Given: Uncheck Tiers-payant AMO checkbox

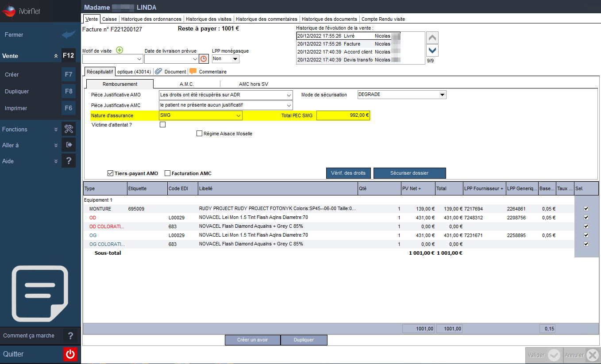Looking at the screenshot, I should click(111, 173).
